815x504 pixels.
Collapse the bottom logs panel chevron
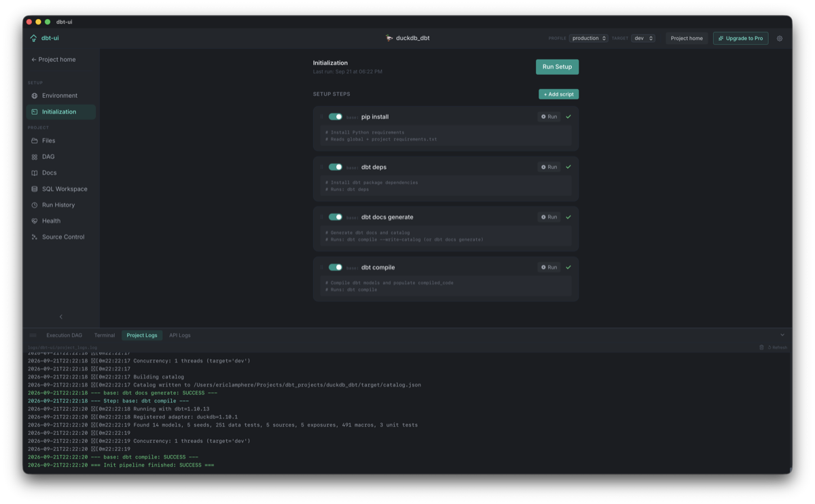(x=782, y=335)
